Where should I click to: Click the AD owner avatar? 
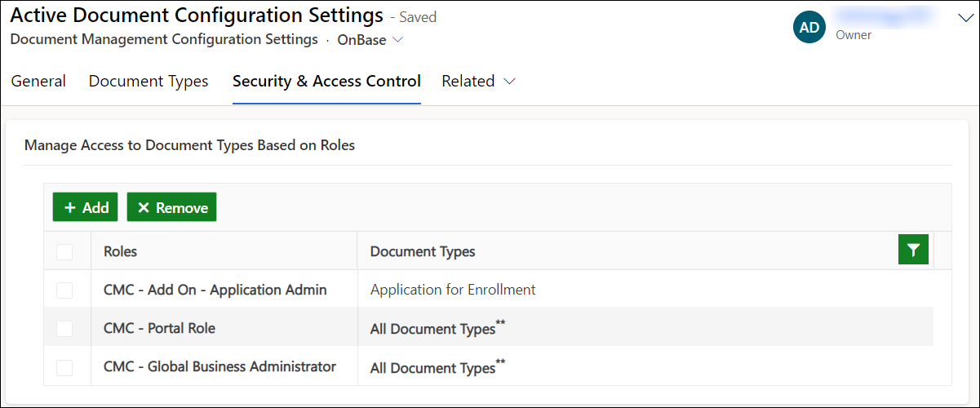[809, 27]
